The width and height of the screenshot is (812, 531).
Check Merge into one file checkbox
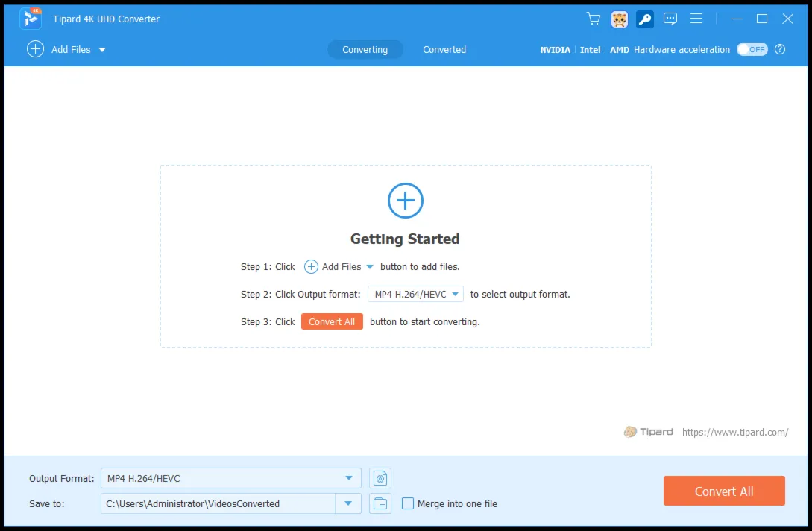pyautogui.click(x=408, y=503)
